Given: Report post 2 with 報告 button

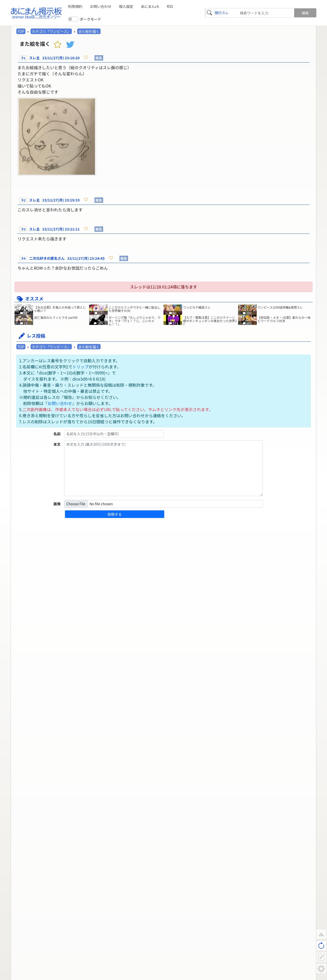Looking at the screenshot, I should [x=99, y=200].
